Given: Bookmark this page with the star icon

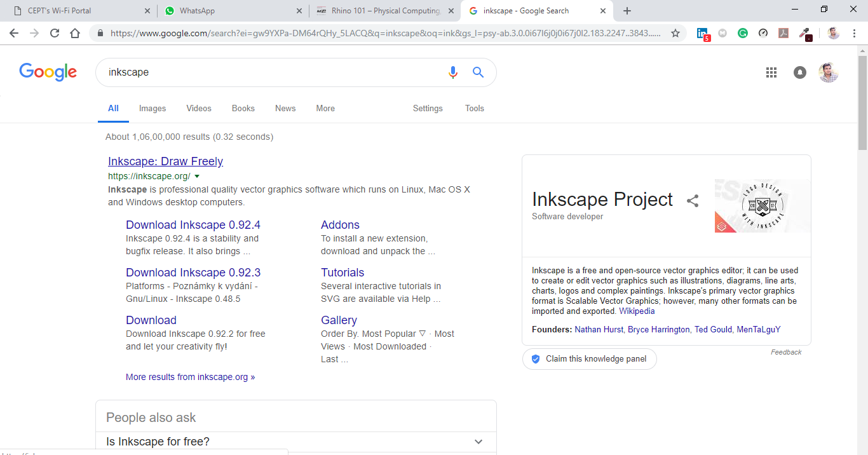Looking at the screenshot, I should pyautogui.click(x=675, y=33).
